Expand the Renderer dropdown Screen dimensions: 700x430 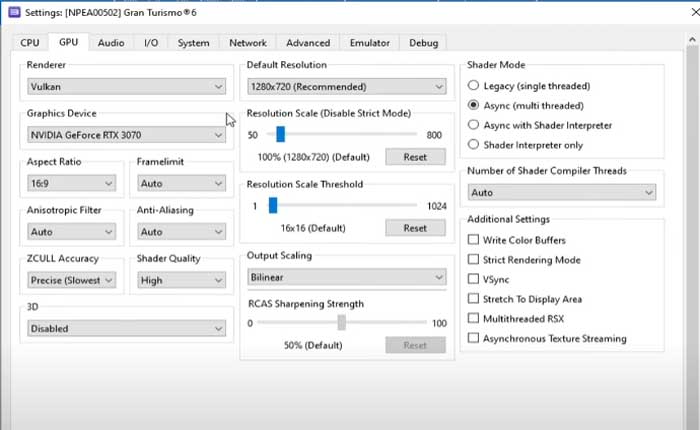click(126, 87)
